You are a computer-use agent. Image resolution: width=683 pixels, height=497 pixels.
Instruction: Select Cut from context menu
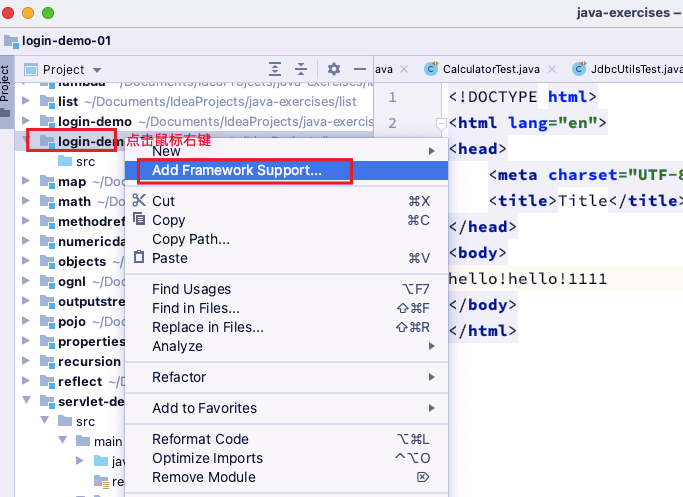(286, 201)
